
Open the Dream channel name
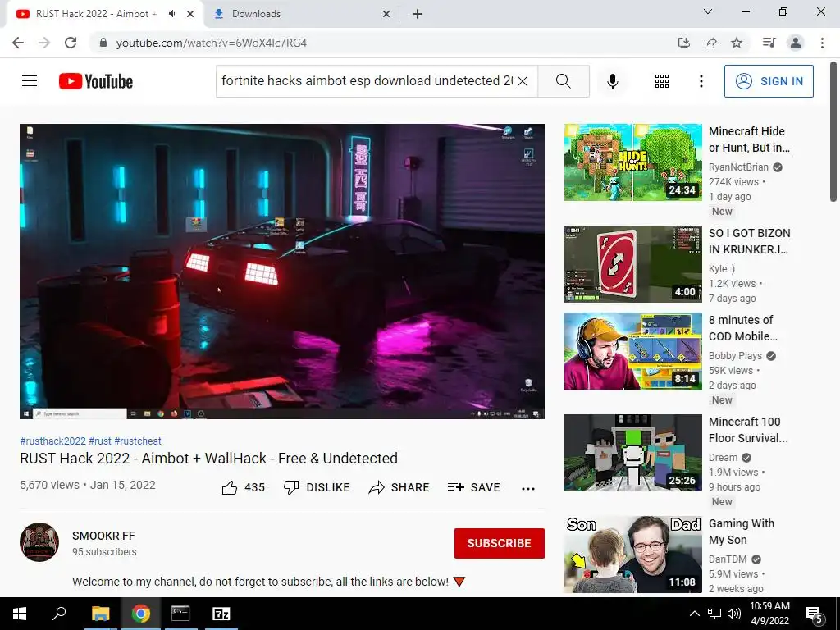(x=723, y=458)
